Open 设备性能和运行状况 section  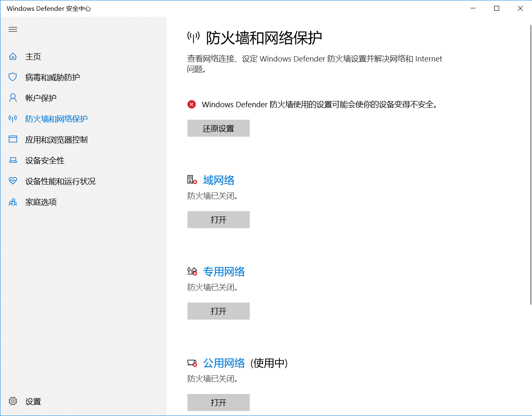pos(83,181)
